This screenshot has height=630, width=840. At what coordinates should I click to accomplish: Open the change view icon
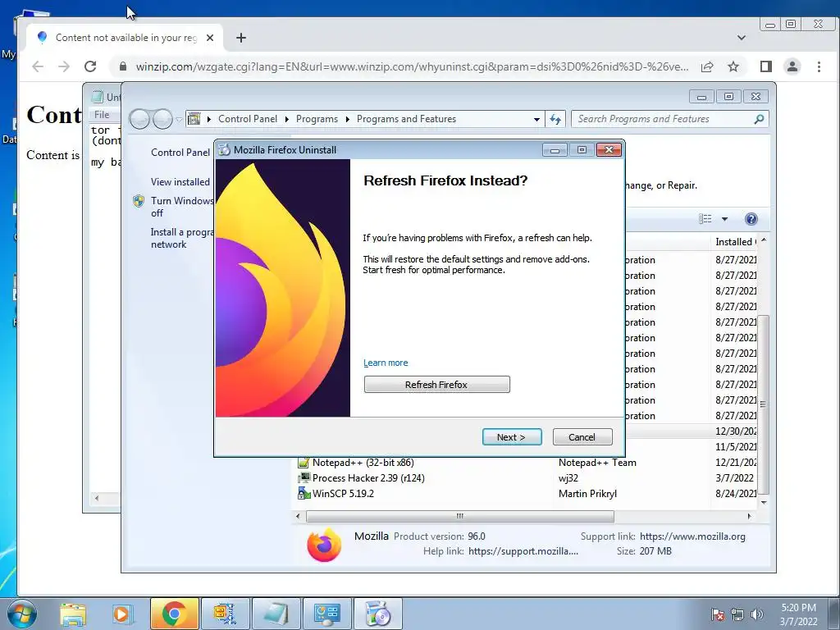tap(705, 218)
